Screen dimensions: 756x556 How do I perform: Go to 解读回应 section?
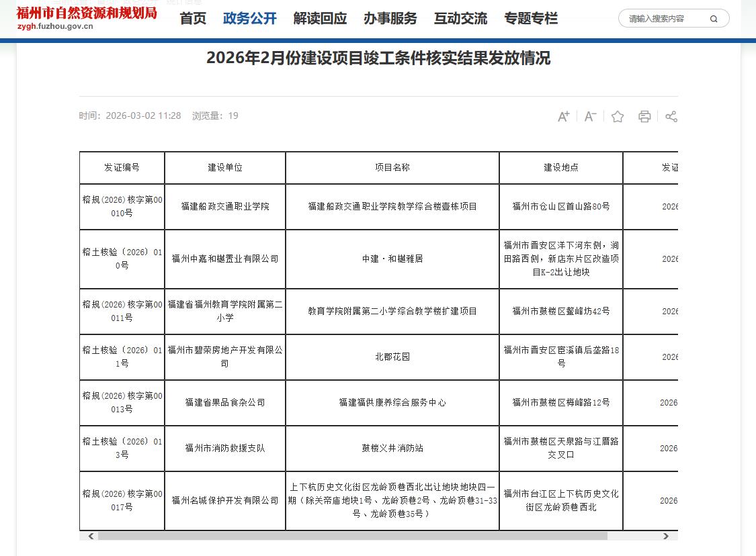[x=320, y=19]
